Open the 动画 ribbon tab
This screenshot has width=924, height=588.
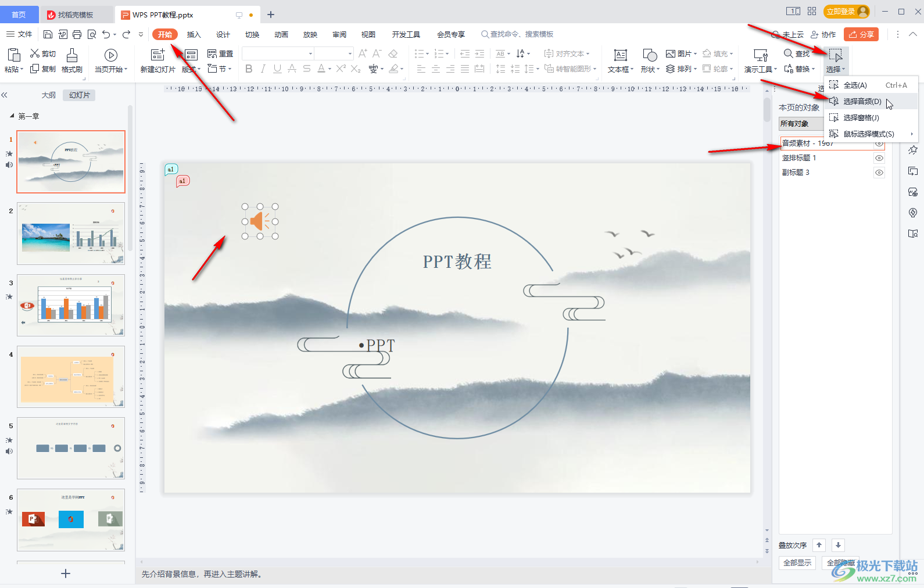coord(281,34)
